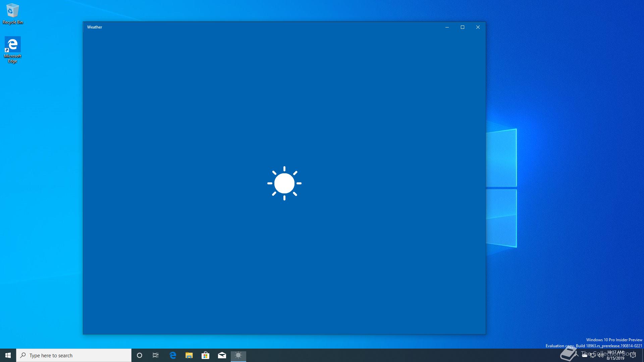
Task: Minimize the Weather window
Action: [447, 27]
